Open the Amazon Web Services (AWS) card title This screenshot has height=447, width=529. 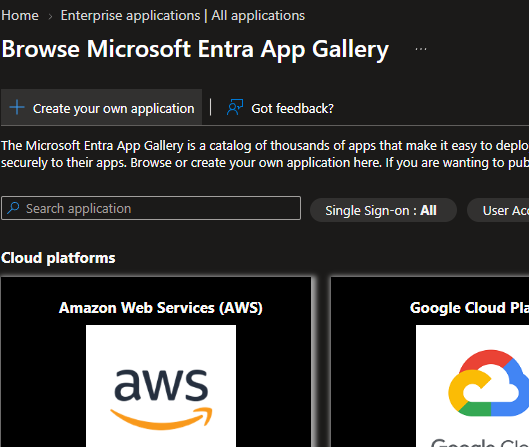coord(161,308)
